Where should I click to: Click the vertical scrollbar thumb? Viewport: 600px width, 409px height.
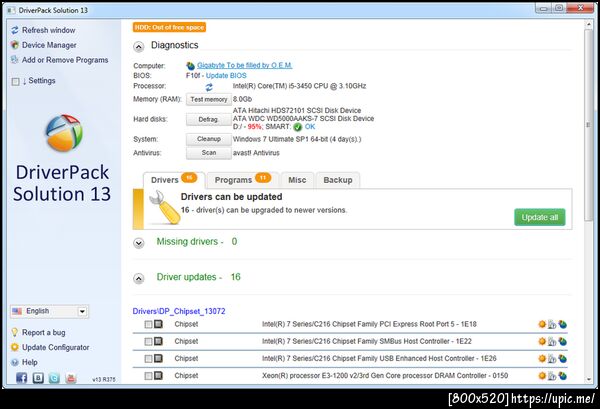[x=589, y=125]
